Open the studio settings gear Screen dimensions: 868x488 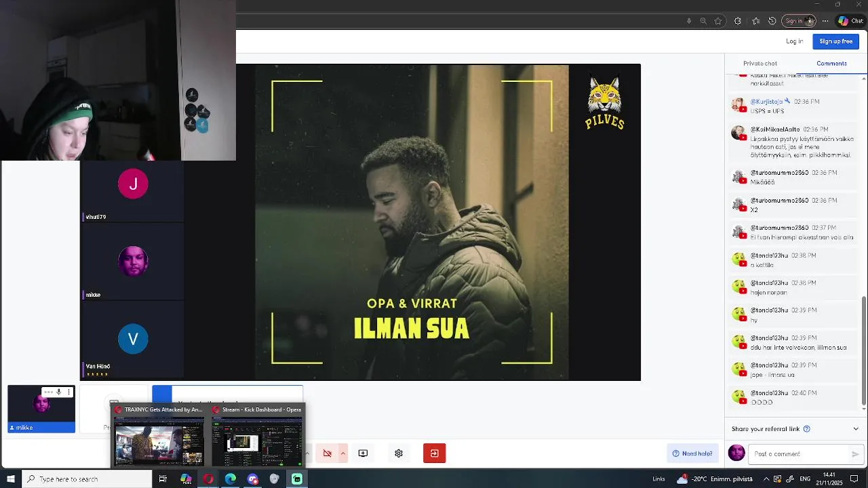point(399,453)
